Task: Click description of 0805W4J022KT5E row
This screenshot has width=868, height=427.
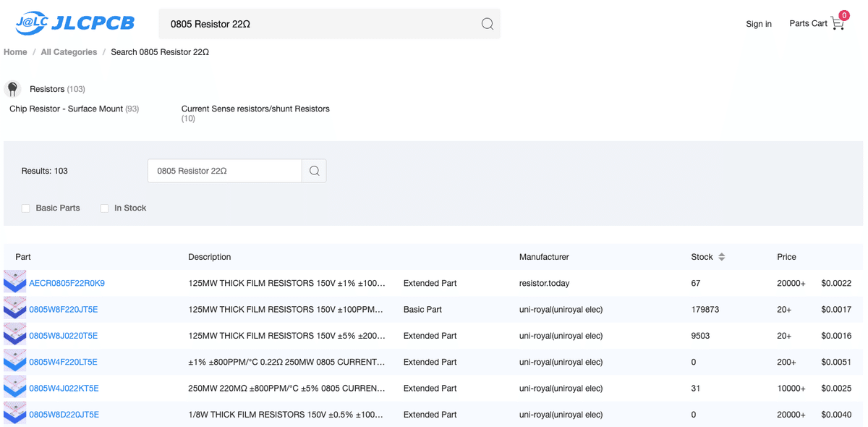Action: [x=286, y=388]
